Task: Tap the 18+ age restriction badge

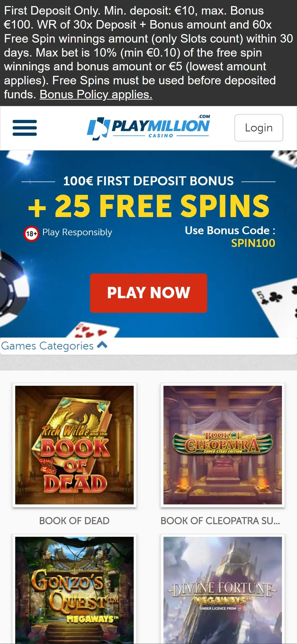Action: click(31, 234)
